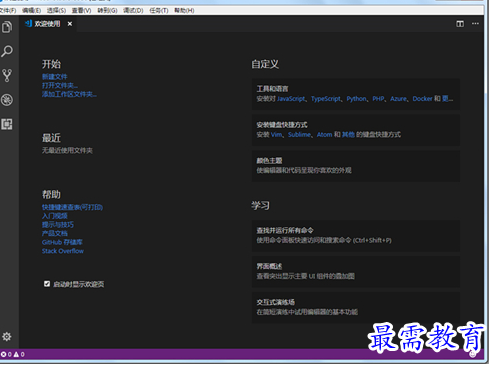Open the 调试(D) menu
This screenshot has width=492, height=369.
pos(133,11)
